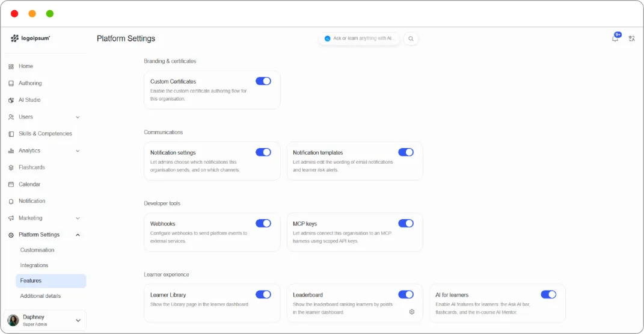Click Communications section label
Screen dimensions: 644x334
click(x=164, y=132)
